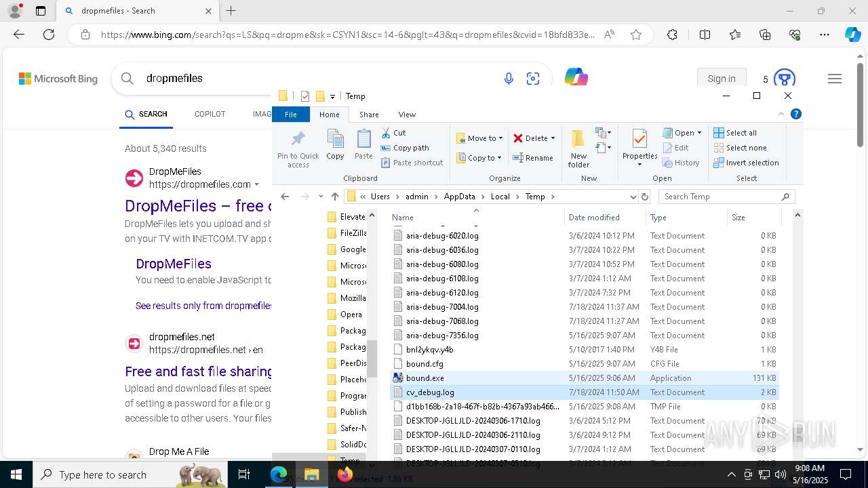Click See results only from dropmefiles link
Screen dimensions: 868x488
(x=203, y=306)
